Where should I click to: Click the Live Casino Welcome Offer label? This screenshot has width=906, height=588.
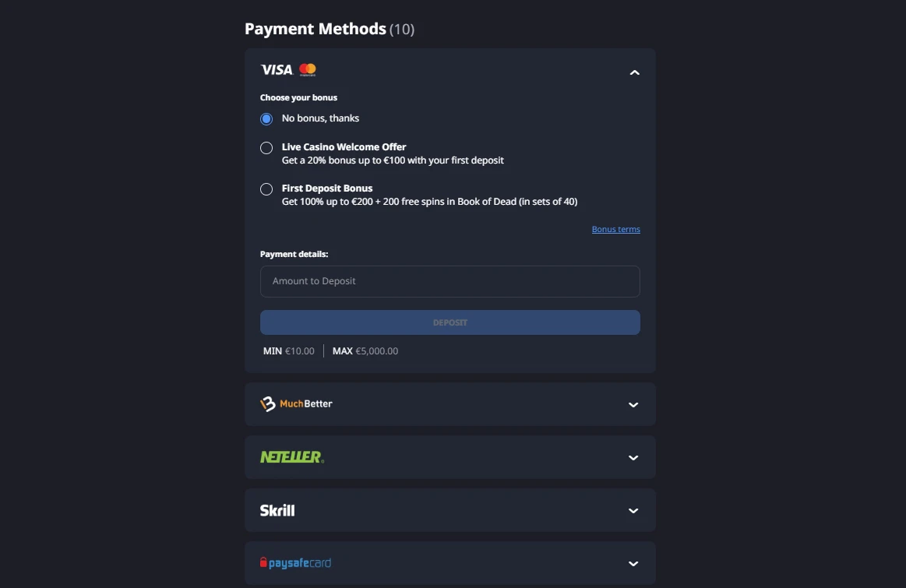point(344,147)
